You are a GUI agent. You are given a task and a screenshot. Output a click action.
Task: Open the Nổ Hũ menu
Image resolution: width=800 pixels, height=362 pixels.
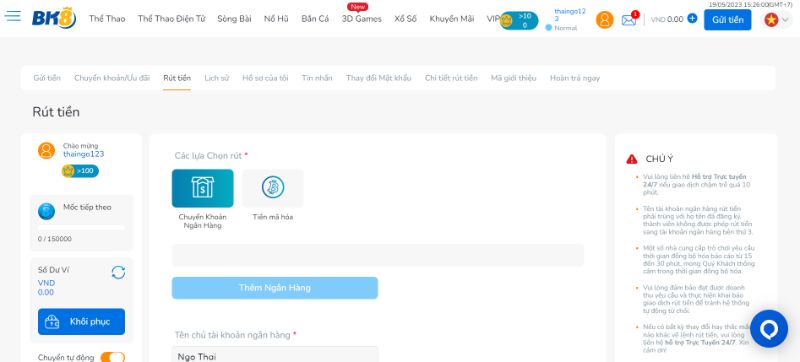coord(276,19)
